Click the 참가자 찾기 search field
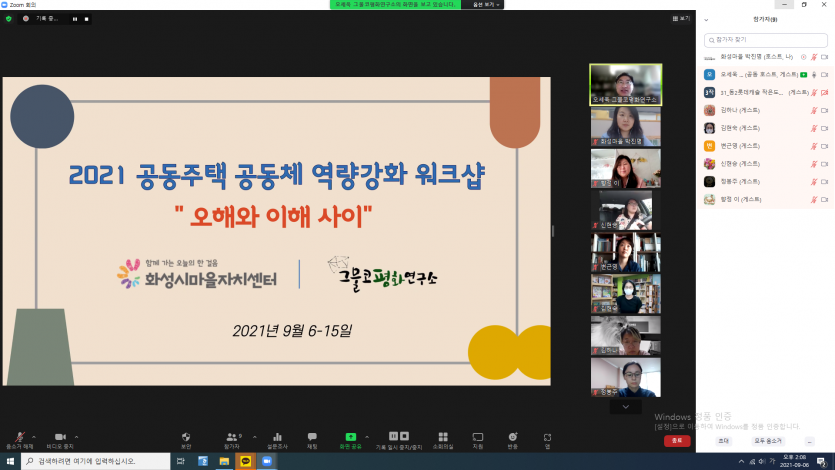 click(x=766, y=40)
